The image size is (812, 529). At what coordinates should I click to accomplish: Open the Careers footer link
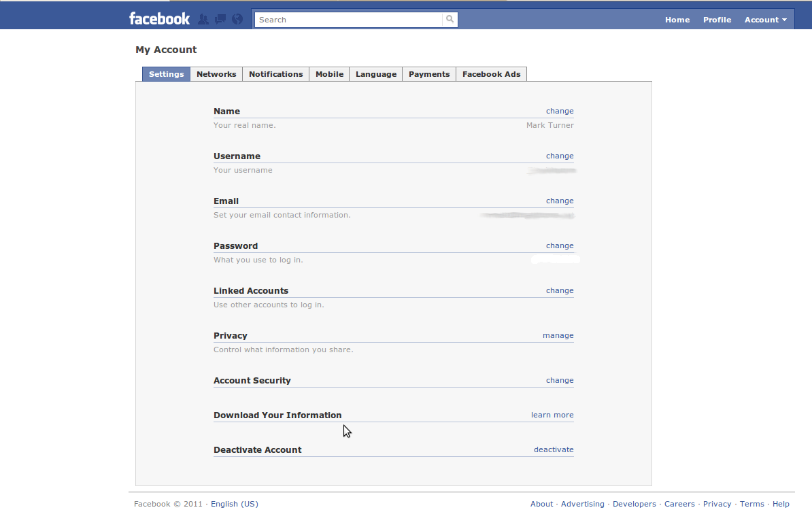[x=679, y=504]
